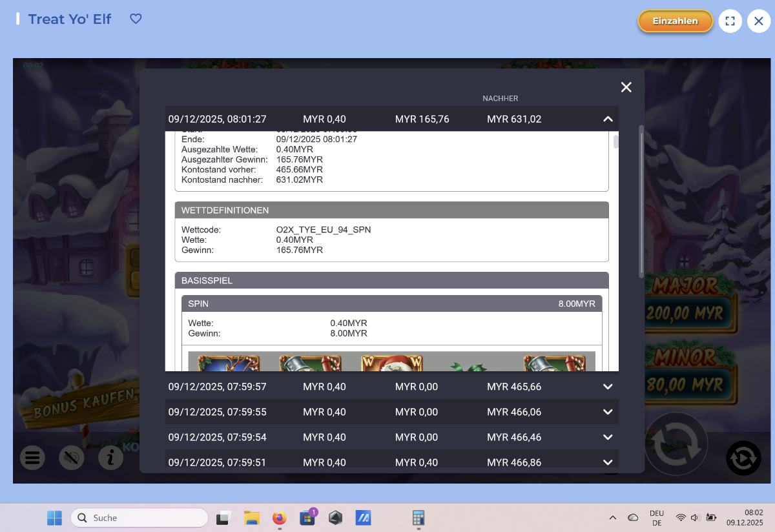
Task: Expand the 07:59:57 history entry
Action: [x=607, y=387]
